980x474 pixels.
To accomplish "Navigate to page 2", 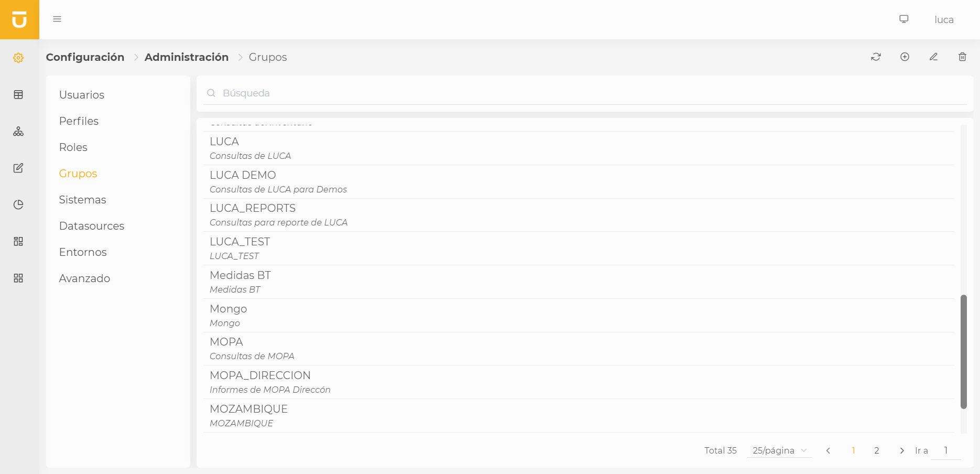I will click(x=876, y=450).
